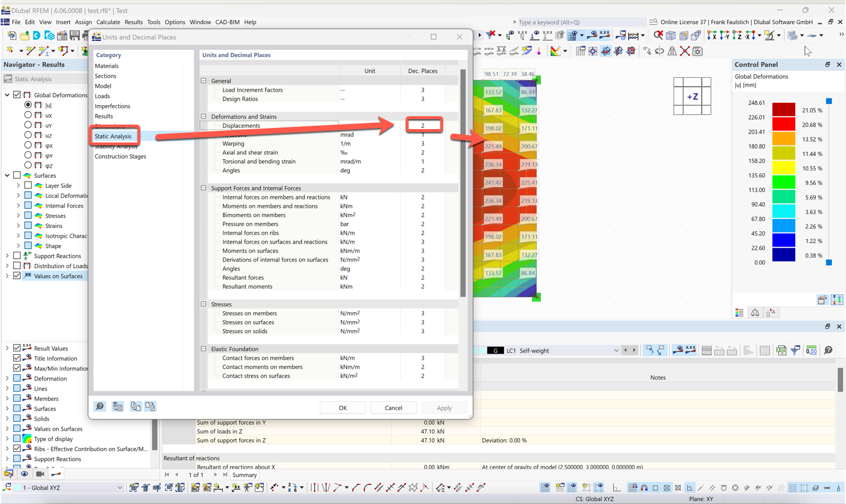Show view along X axis
846x504 pixels.
coord(712,36)
